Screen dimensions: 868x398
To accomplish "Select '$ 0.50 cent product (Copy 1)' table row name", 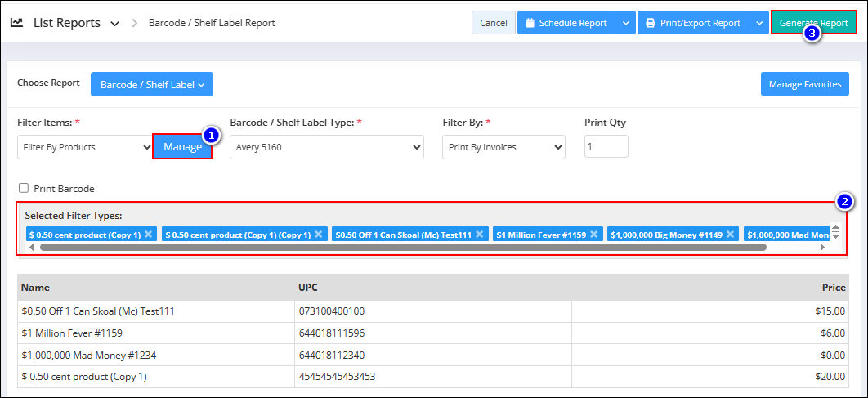I will click(84, 377).
